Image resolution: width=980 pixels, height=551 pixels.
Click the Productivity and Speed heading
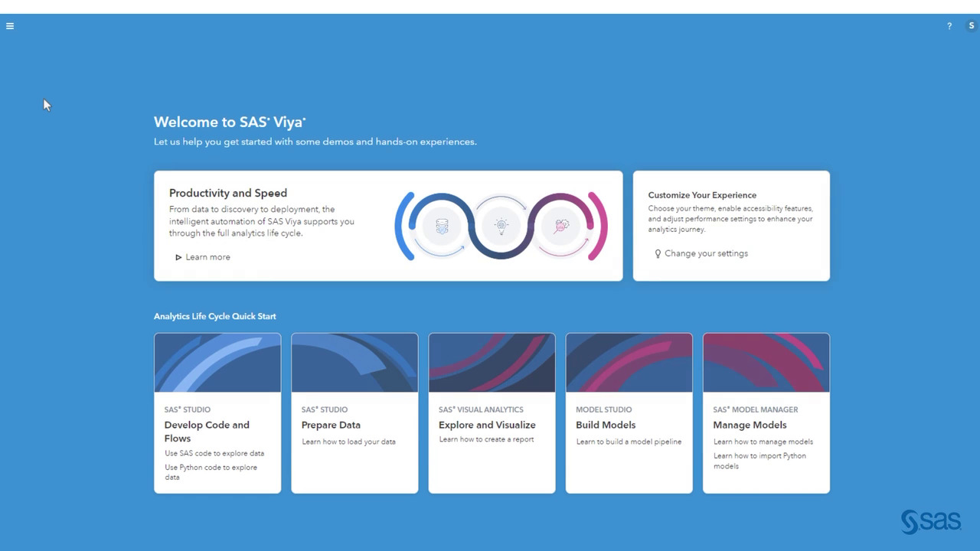(228, 193)
